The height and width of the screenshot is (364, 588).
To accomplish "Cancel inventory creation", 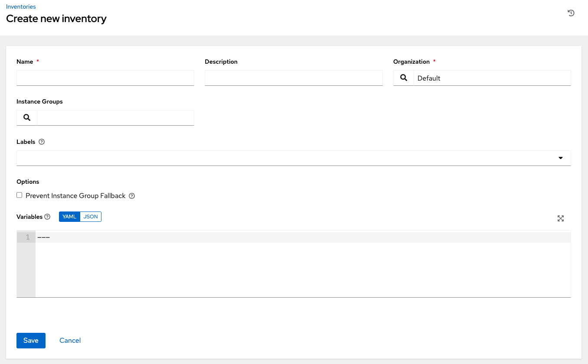I will tap(70, 340).
